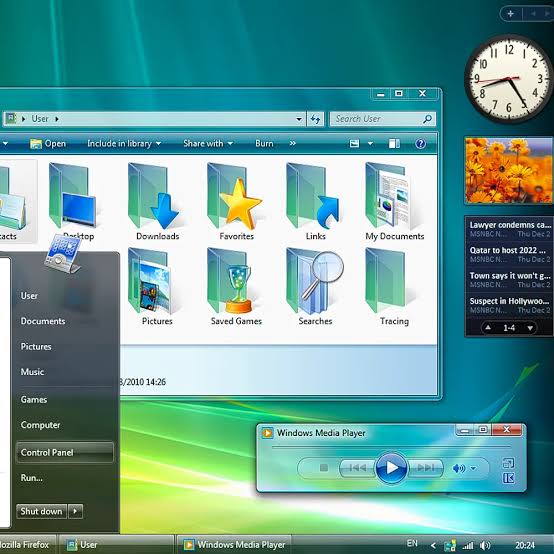Open the Downloads folder icon
The image size is (554, 554).
154,196
